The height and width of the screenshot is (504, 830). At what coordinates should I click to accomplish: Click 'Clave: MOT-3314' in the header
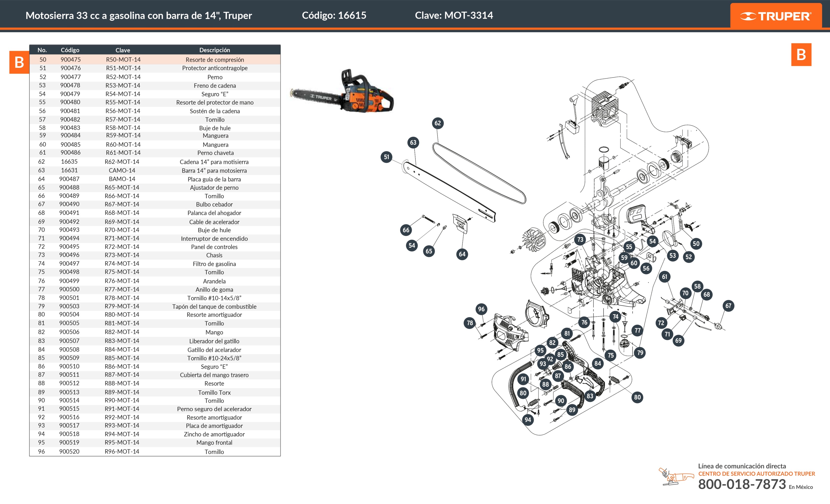(454, 15)
